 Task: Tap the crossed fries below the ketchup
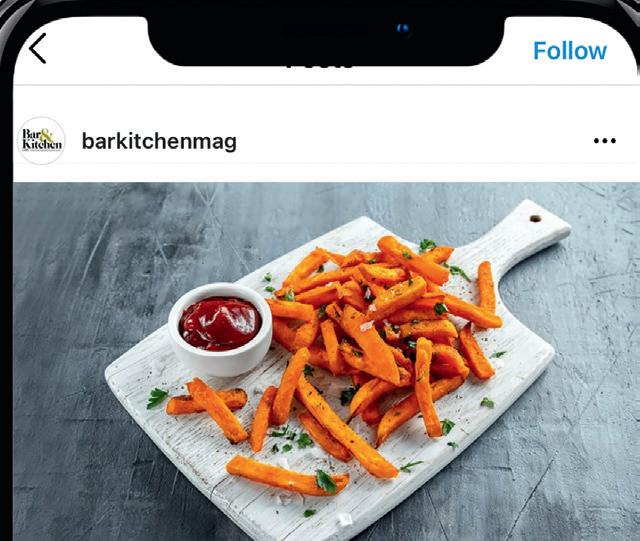coord(207,407)
